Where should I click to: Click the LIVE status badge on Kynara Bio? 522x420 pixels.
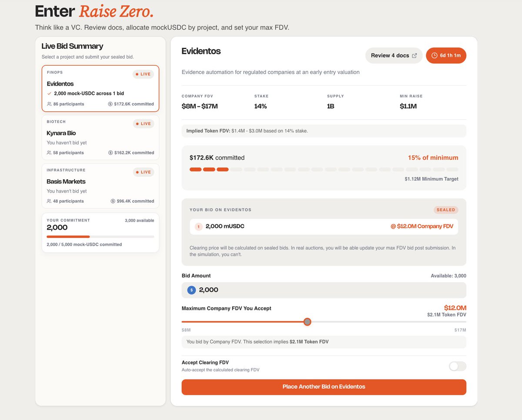(x=143, y=124)
